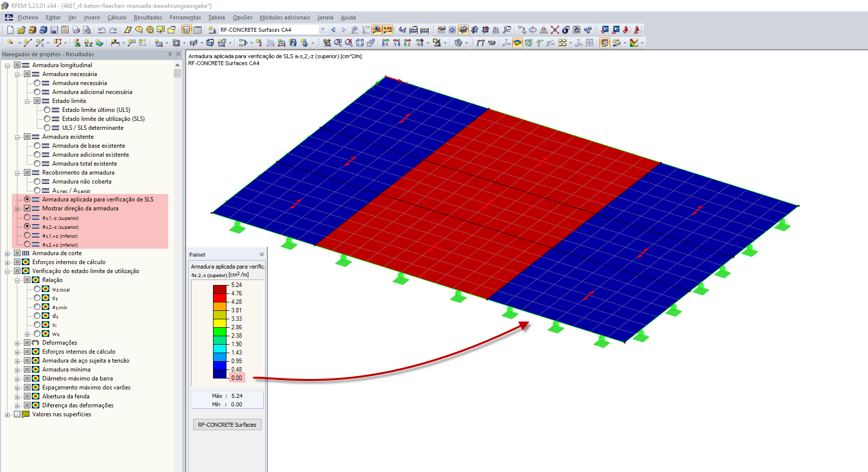
Task: View in Z direction icon
Action: pyautogui.click(x=408, y=43)
